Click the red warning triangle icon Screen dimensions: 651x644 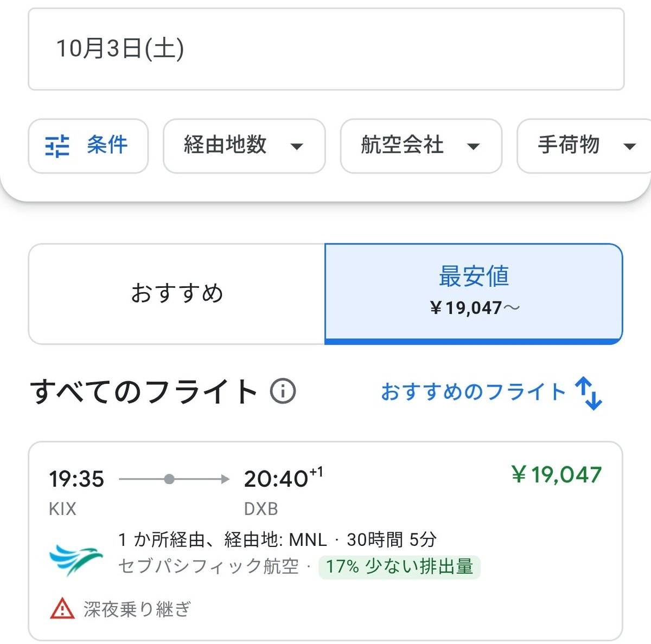click(x=62, y=609)
